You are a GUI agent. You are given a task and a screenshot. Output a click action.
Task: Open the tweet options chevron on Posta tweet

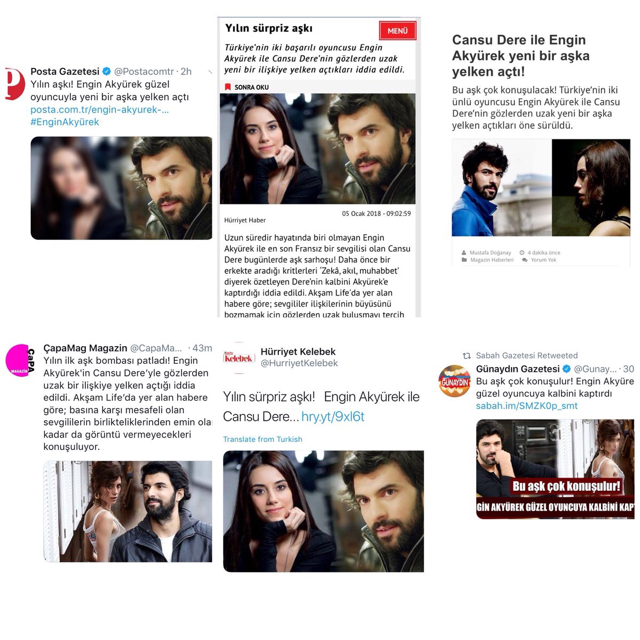pyautogui.click(x=210, y=72)
